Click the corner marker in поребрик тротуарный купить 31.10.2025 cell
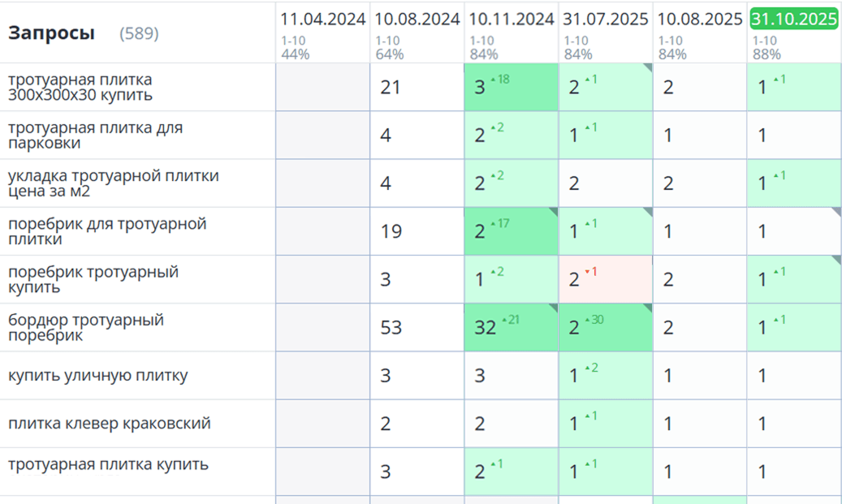 point(836,260)
